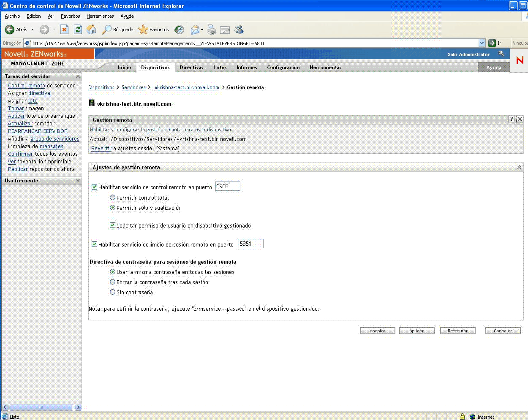Open the address bar dropdown arrow
The height and width of the screenshot is (420, 528).
[x=482, y=43]
